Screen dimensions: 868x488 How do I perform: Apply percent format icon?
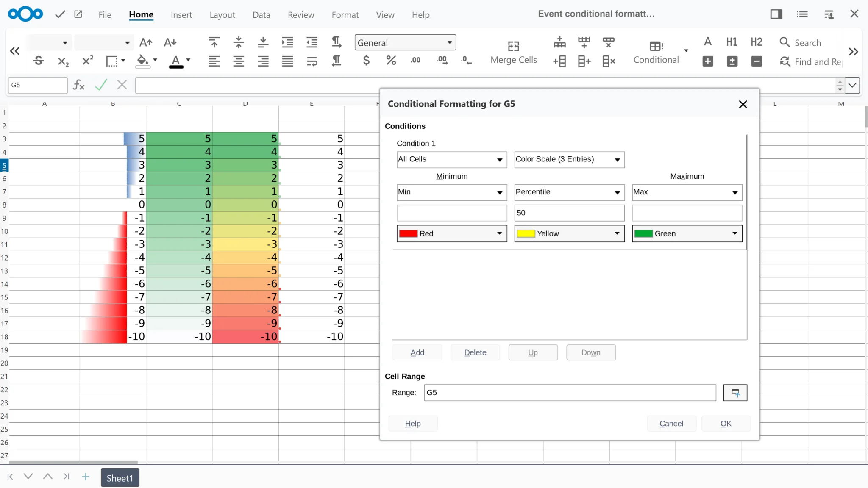pos(391,61)
